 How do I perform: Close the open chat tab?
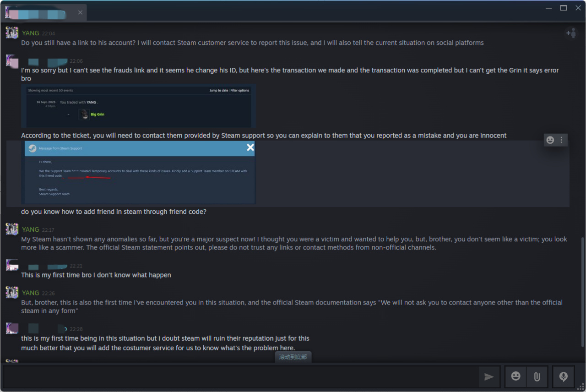[x=80, y=12]
